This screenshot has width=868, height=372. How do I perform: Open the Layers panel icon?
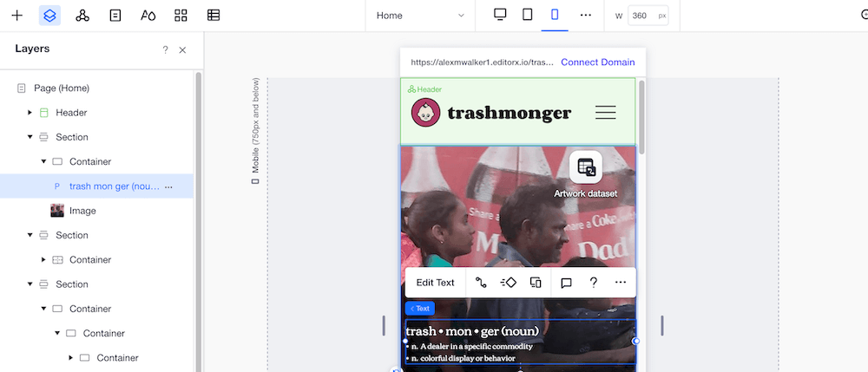tap(49, 16)
